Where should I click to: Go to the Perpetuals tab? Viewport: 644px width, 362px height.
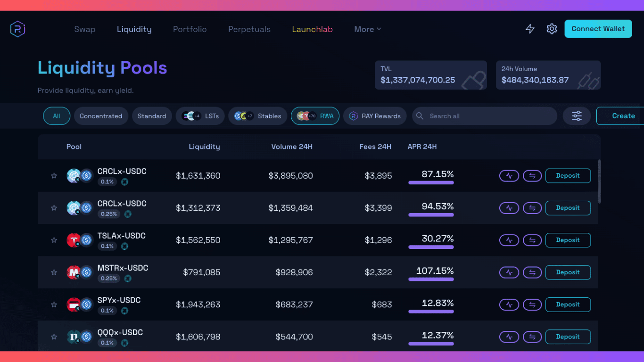coord(249,29)
